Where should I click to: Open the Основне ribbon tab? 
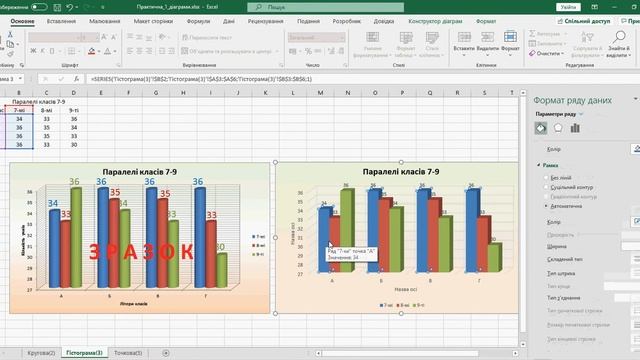22,21
